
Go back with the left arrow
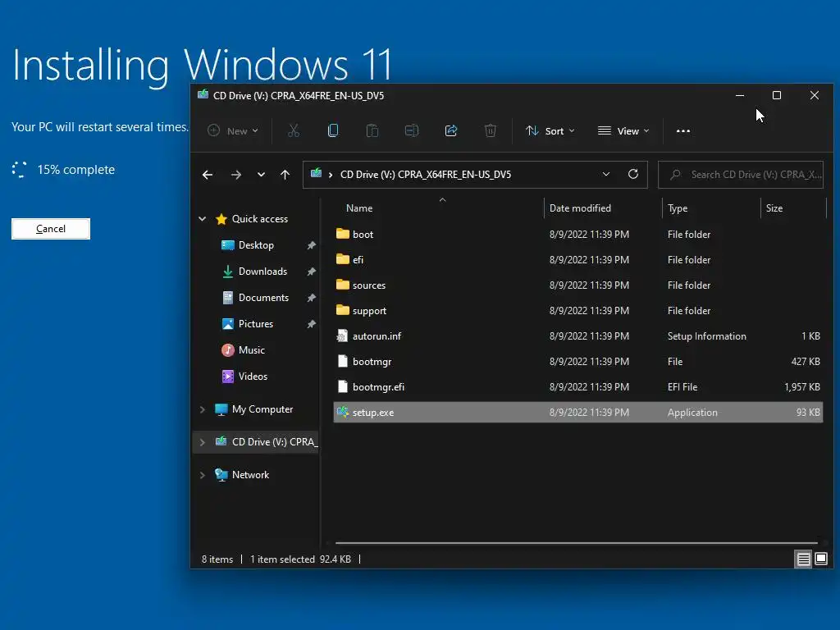(208, 175)
